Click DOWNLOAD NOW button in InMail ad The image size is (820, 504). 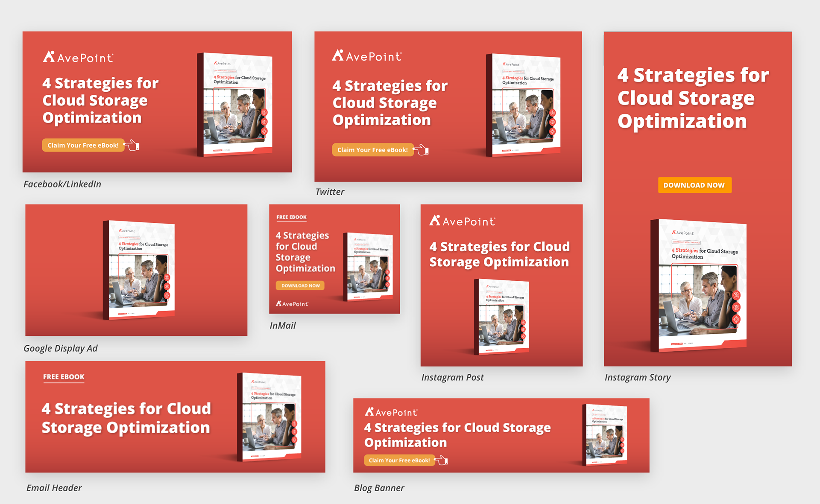coord(300,286)
